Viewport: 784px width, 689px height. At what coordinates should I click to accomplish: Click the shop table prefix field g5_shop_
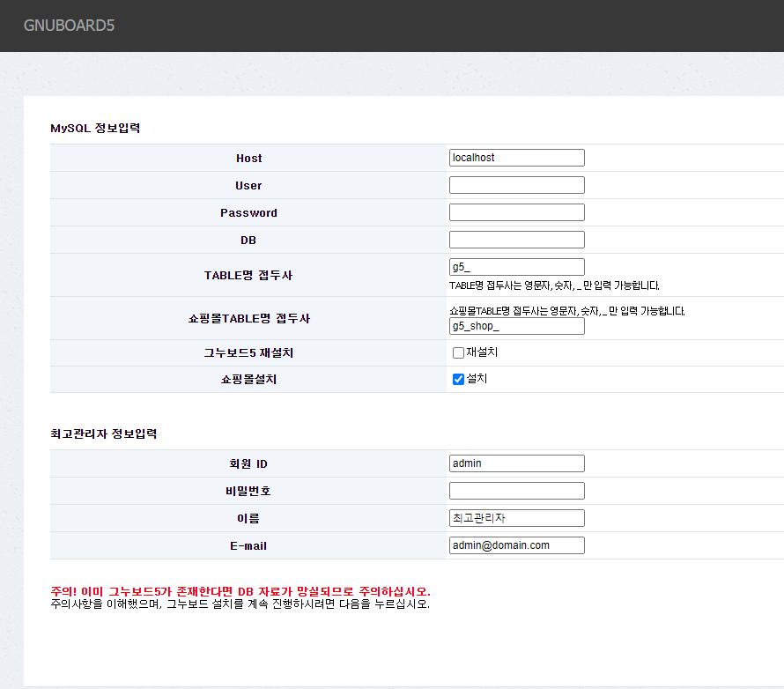pos(516,326)
